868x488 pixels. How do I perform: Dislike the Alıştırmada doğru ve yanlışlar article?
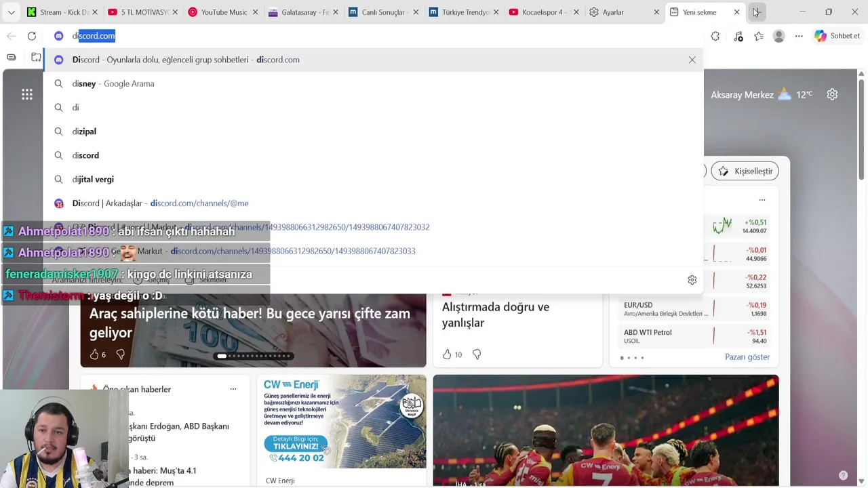477,354
